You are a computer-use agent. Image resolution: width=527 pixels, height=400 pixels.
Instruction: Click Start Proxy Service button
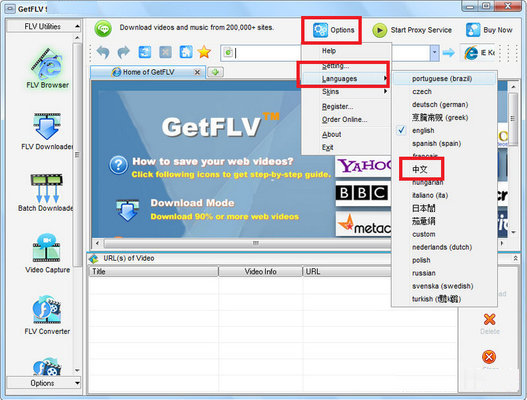412,30
